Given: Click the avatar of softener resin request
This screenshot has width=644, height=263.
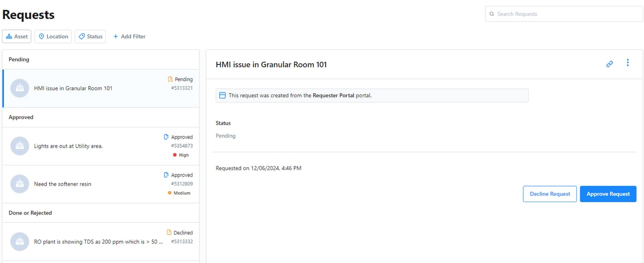Looking at the screenshot, I should (19, 184).
